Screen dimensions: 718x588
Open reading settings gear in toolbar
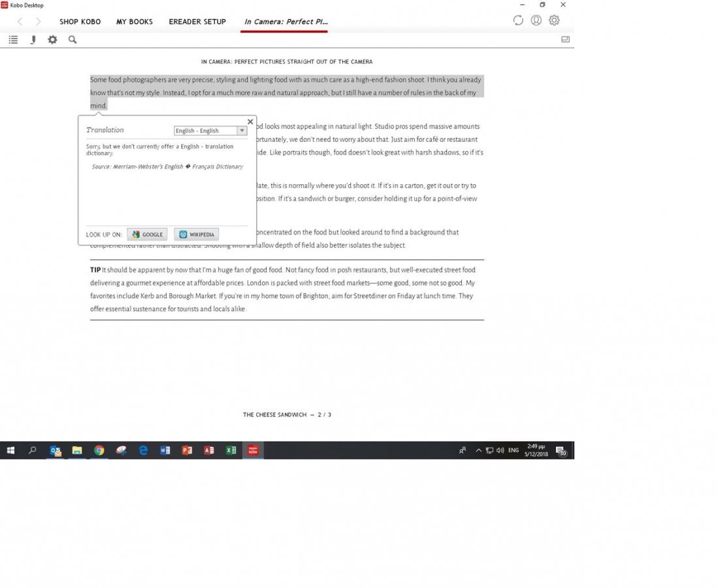point(52,40)
